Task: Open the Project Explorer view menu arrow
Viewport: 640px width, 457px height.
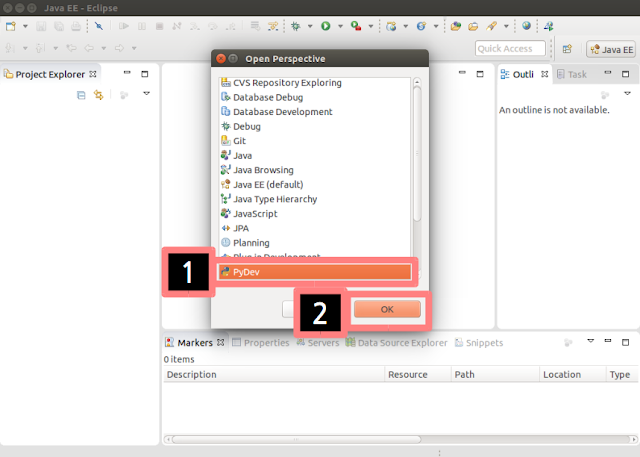Action: [x=147, y=94]
